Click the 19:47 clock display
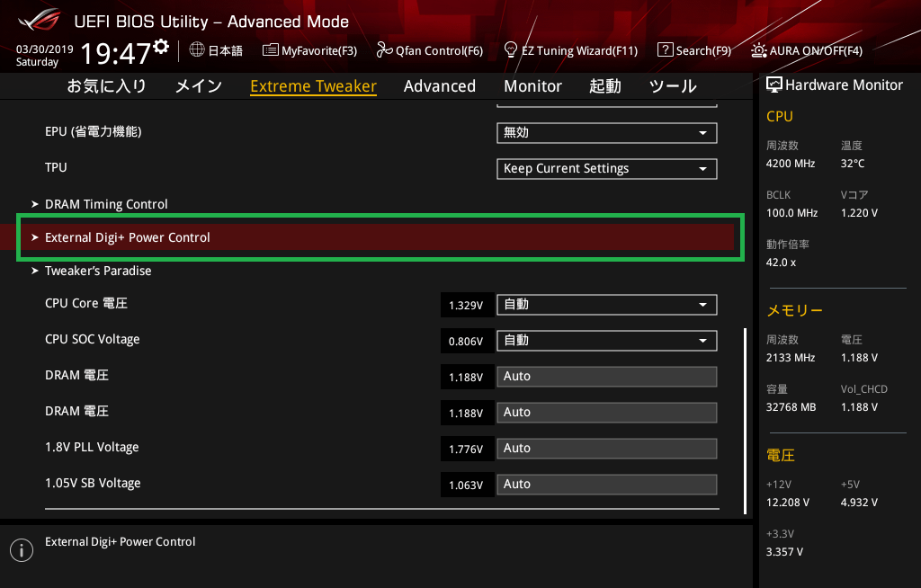 coord(116,53)
